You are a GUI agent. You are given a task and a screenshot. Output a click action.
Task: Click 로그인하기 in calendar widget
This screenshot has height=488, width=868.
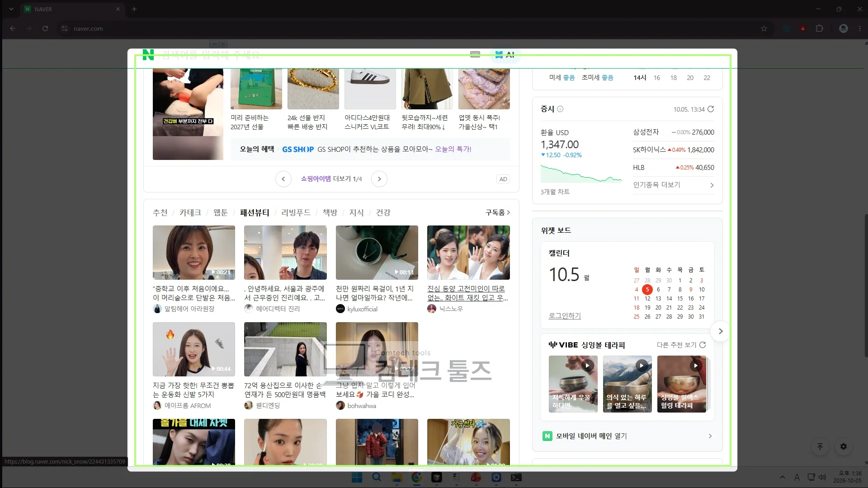(565, 316)
